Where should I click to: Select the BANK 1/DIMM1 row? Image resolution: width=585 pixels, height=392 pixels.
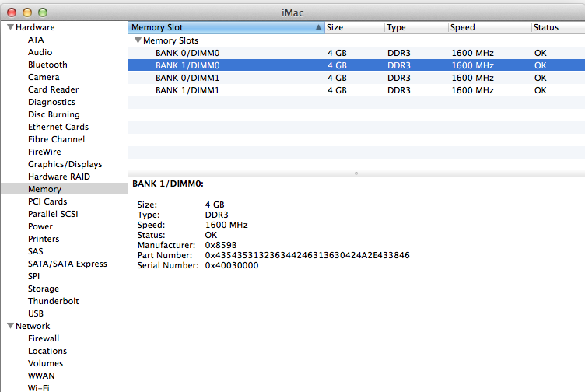click(356, 90)
